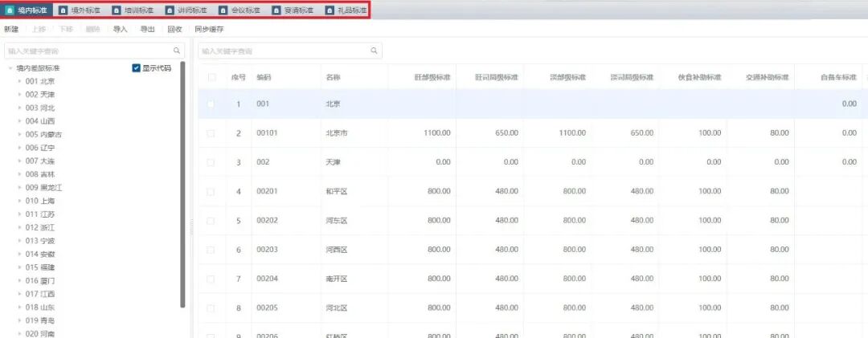Image resolution: width=868 pixels, height=338 pixels.
Task: Select 010 上海 in the tree
Action: click(x=40, y=201)
